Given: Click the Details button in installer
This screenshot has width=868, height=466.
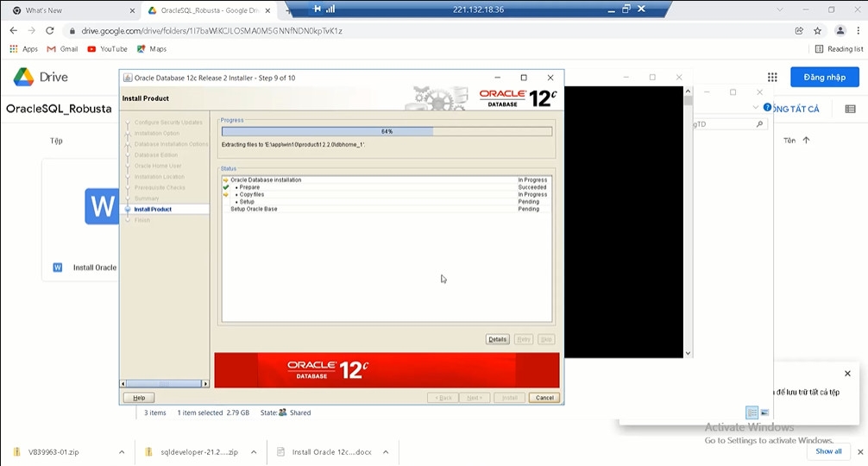Looking at the screenshot, I should [497, 339].
